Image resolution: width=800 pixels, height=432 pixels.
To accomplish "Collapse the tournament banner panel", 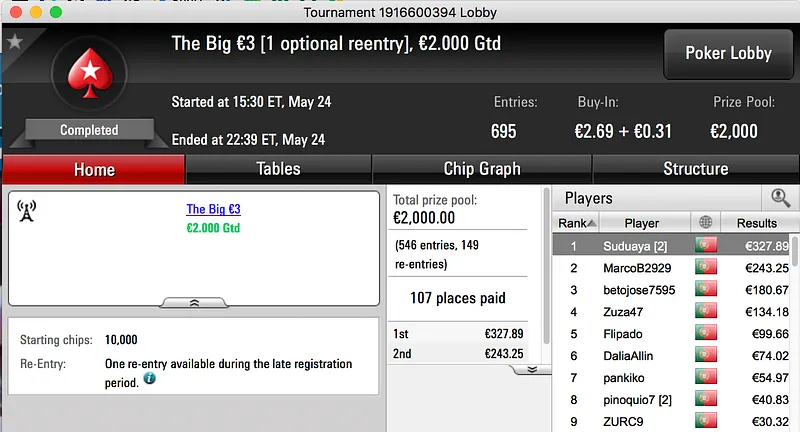I will tap(194, 301).
